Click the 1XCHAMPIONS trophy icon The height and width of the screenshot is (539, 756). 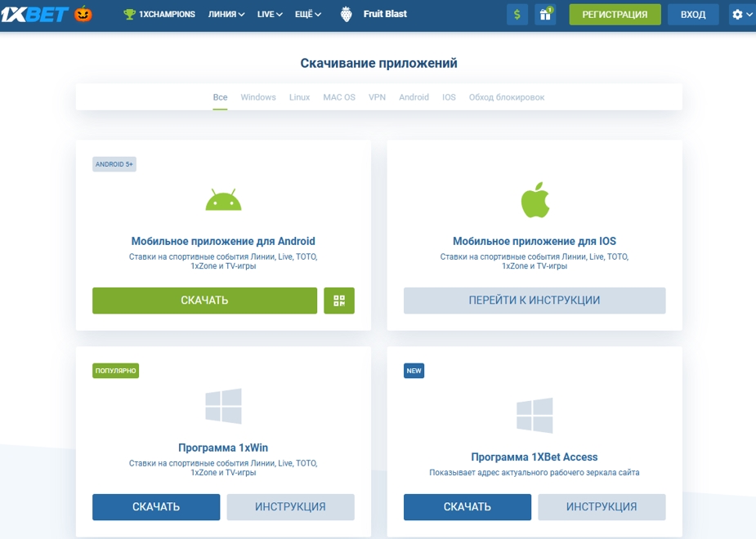(x=129, y=15)
